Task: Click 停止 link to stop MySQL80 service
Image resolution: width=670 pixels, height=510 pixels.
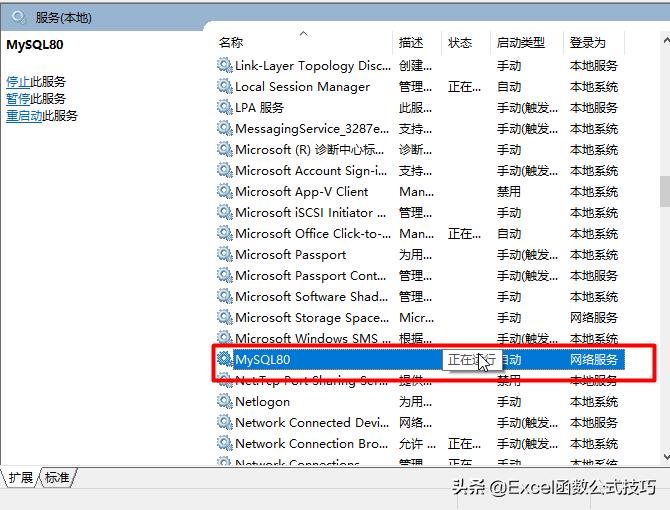Action: [18, 82]
